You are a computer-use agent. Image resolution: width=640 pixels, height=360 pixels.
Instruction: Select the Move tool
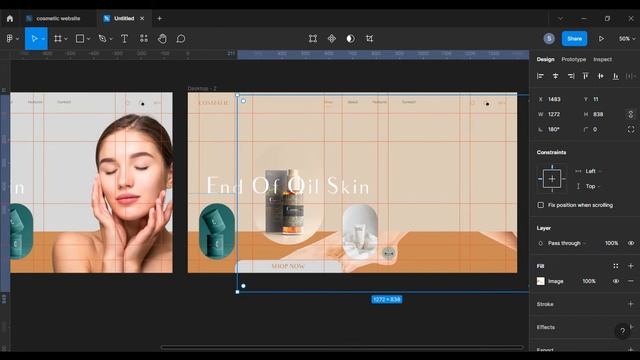[34, 39]
